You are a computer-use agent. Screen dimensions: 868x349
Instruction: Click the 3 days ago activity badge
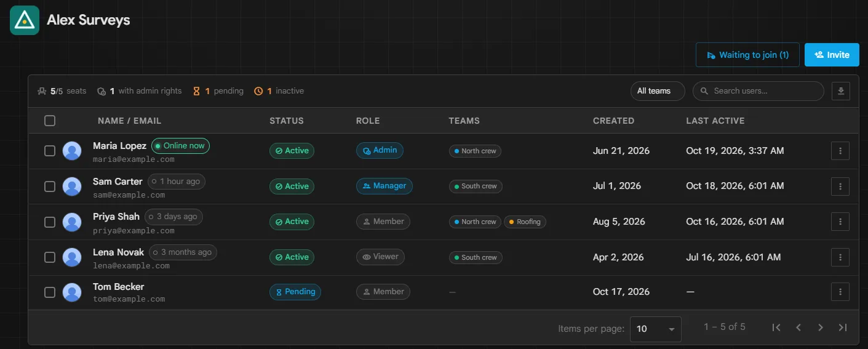tap(173, 217)
